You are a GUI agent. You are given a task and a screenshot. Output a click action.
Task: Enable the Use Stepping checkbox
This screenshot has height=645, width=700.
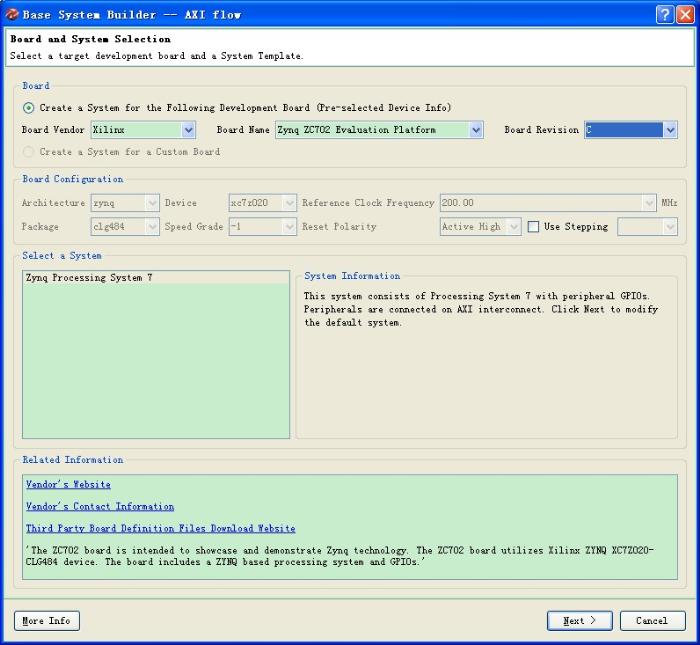point(533,227)
